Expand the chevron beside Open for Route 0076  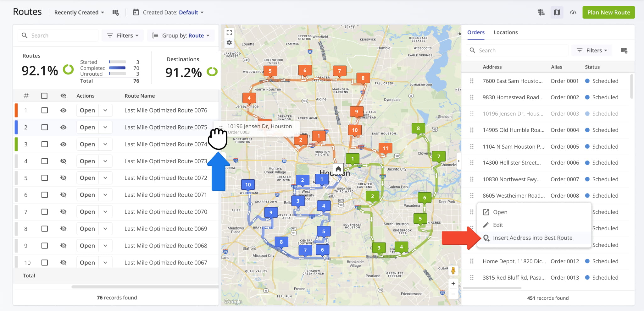[106, 110]
